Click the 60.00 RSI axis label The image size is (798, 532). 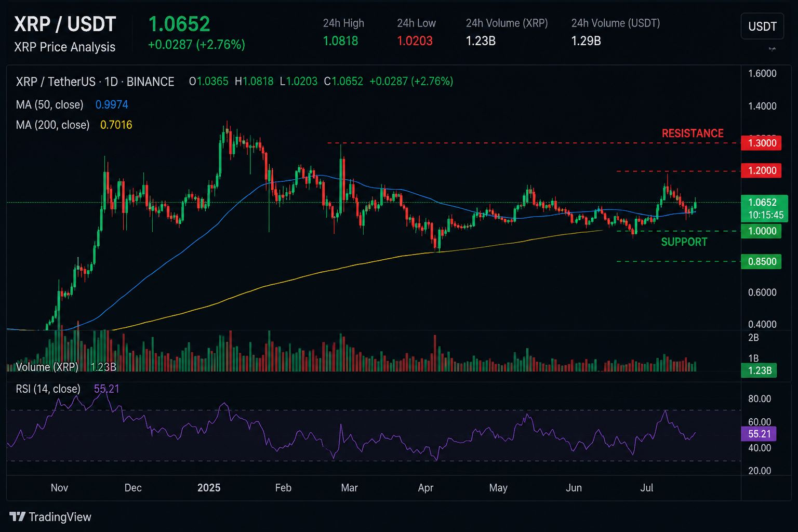[x=760, y=422]
